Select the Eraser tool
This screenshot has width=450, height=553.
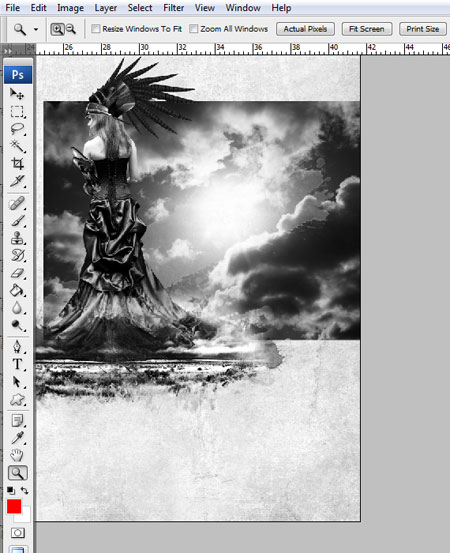click(x=17, y=273)
